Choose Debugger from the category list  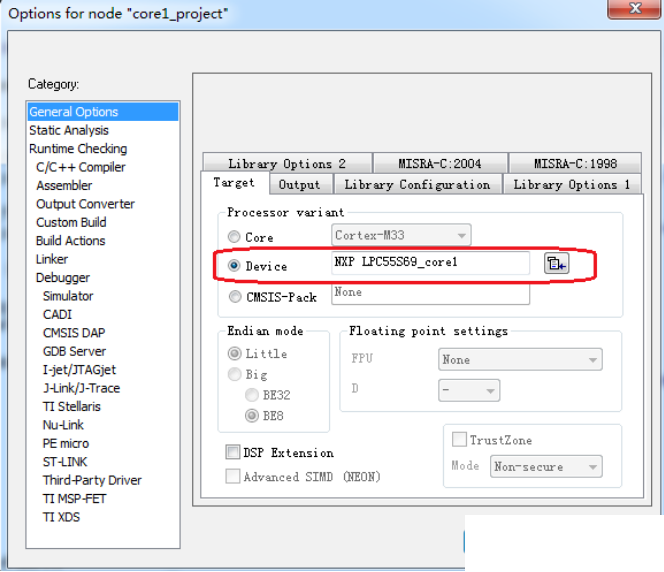[63, 278]
